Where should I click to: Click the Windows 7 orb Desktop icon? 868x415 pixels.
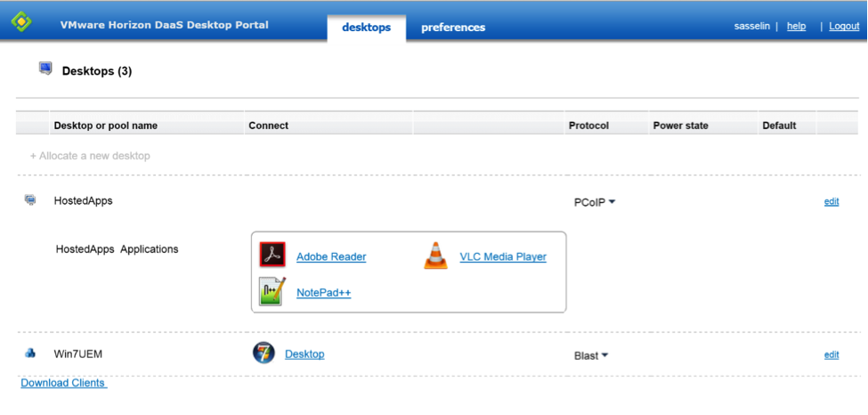[264, 354]
